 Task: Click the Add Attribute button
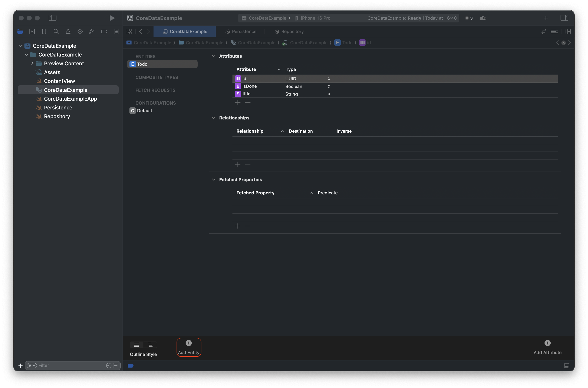[x=548, y=347]
